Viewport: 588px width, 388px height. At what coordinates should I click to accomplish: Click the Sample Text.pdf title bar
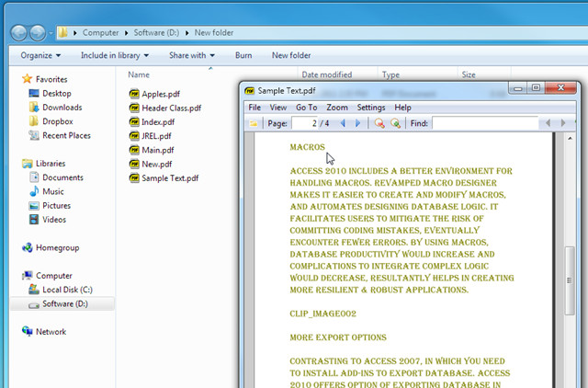pyautogui.click(x=375, y=90)
